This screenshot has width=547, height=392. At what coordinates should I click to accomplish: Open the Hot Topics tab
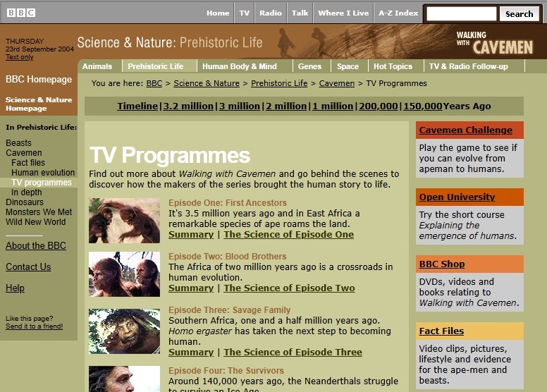click(393, 66)
